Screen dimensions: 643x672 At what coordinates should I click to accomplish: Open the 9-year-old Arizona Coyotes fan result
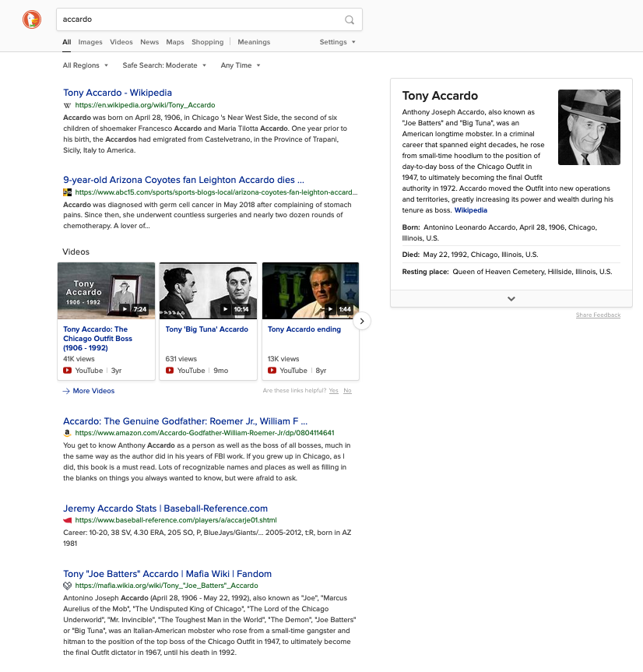click(184, 180)
